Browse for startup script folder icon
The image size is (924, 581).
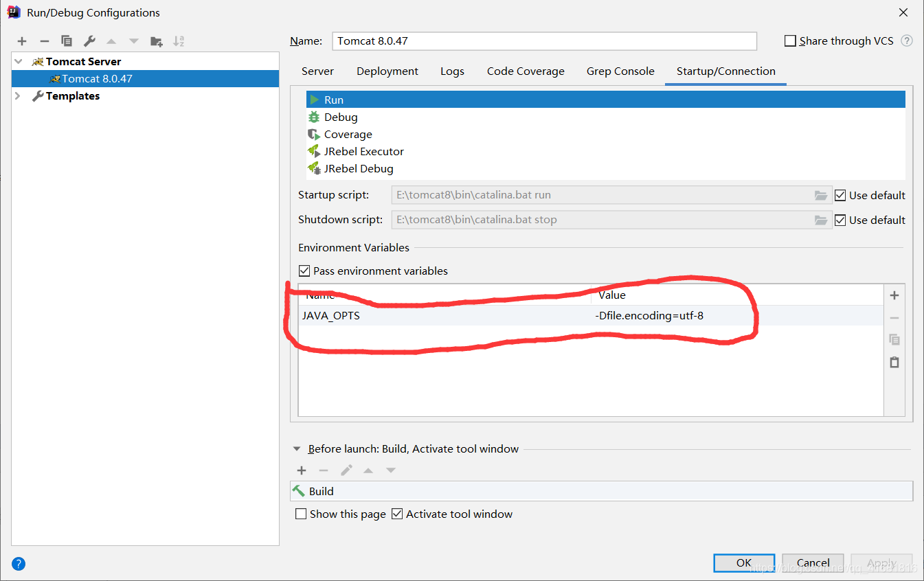coord(820,196)
